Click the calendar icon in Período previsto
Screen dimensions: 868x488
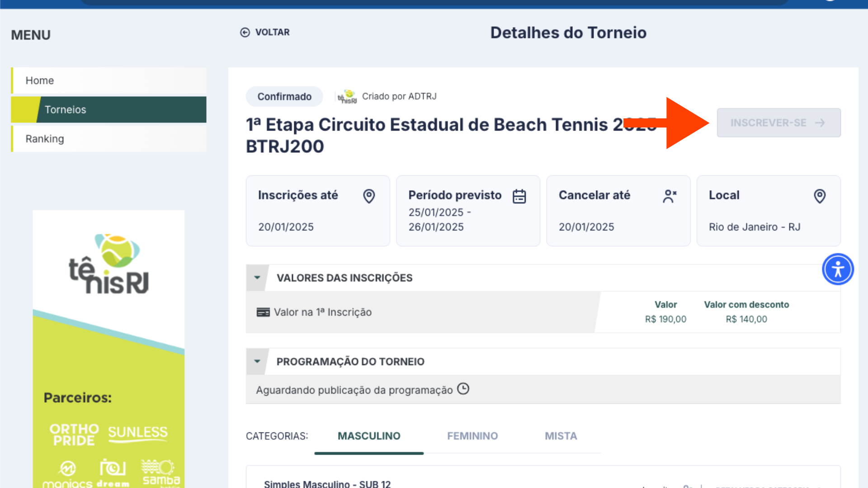coord(519,196)
